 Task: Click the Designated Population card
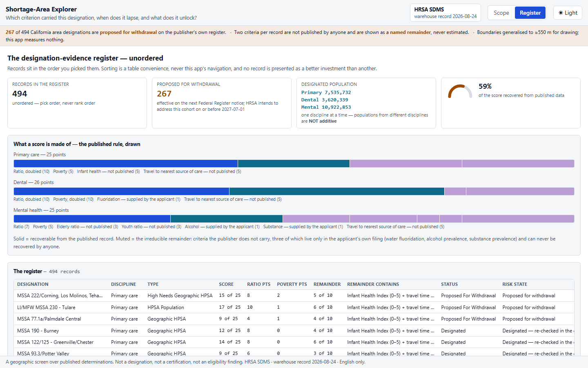click(366, 103)
